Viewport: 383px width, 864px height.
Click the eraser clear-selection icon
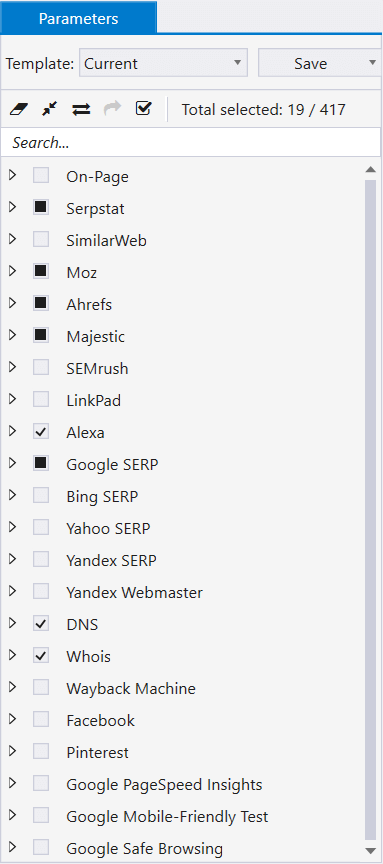(x=18, y=110)
